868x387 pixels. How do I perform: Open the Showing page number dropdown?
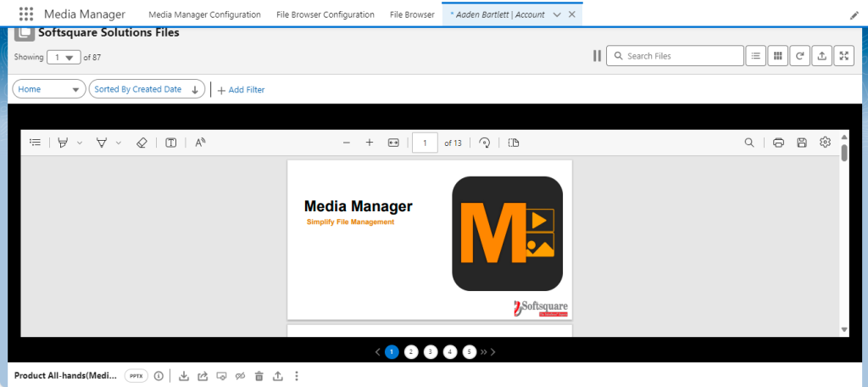pyautogui.click(x=64, y=57)
